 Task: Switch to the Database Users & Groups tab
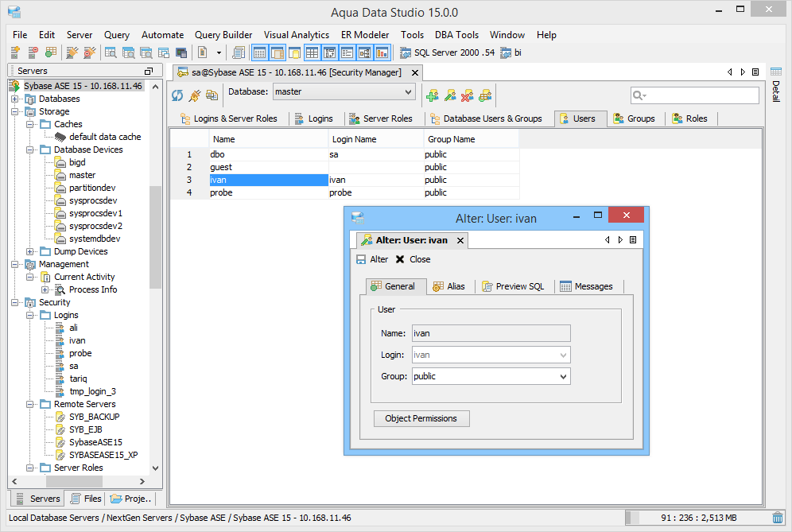(486, 118)
